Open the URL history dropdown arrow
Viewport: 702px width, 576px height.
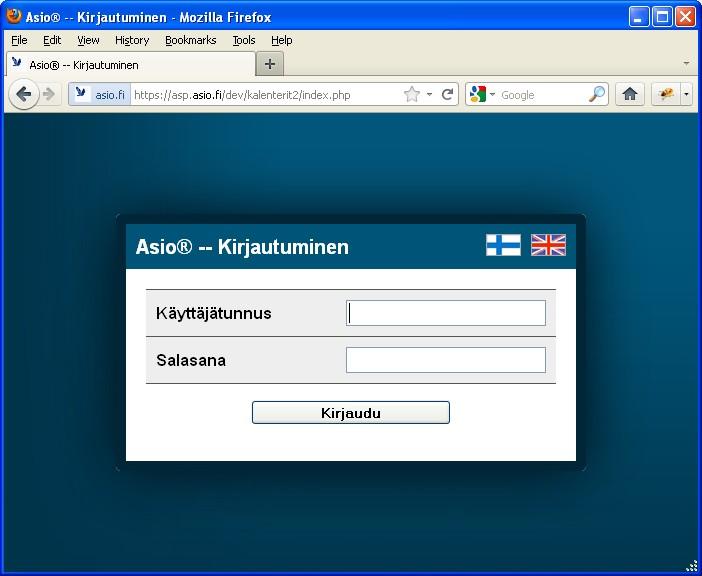[x=429, y=94]
